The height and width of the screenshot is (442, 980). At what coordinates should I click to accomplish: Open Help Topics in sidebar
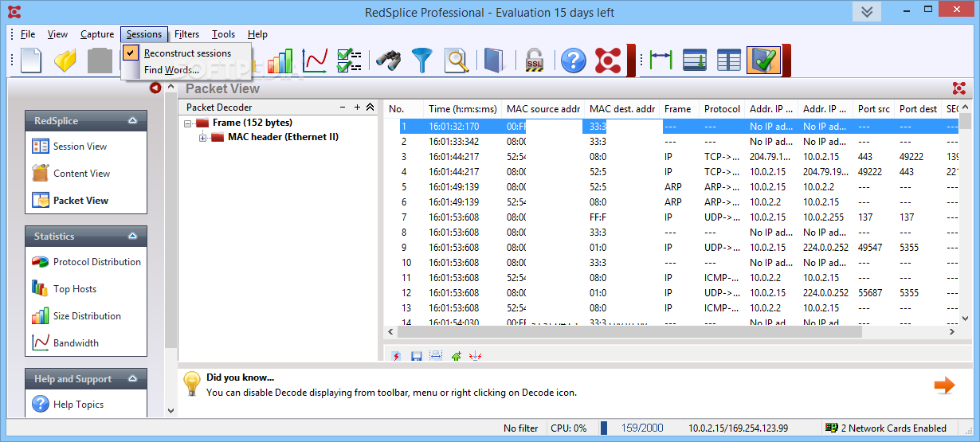click(x=78, y=405)
